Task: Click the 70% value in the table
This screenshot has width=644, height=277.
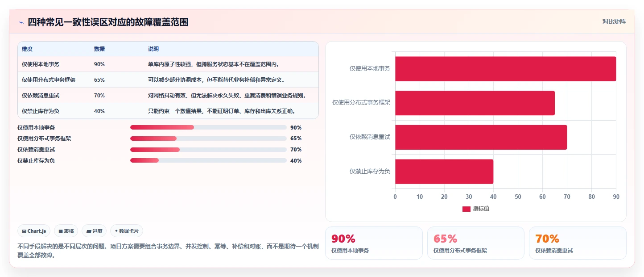Action: click(99, 96)
